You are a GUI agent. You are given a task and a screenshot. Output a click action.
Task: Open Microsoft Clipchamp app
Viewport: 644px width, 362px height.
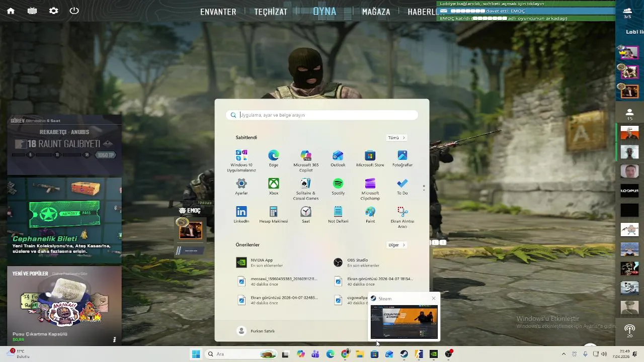pyautogui.click(x=370, y=189)
